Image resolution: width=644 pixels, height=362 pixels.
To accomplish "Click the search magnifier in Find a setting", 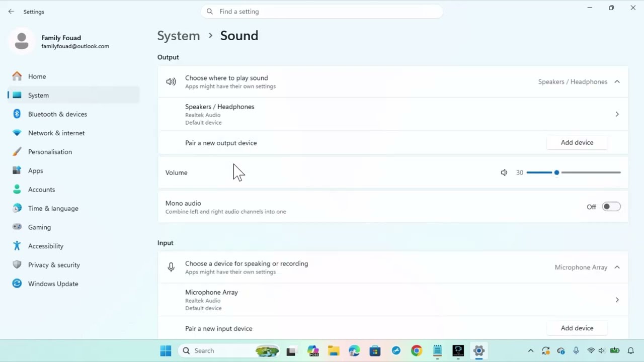I will click(x=210, y=12).
